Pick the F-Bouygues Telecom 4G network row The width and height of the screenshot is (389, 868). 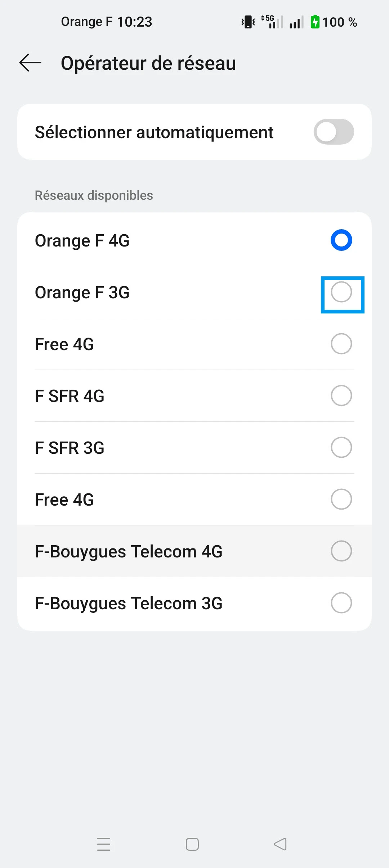click(194, 551)
